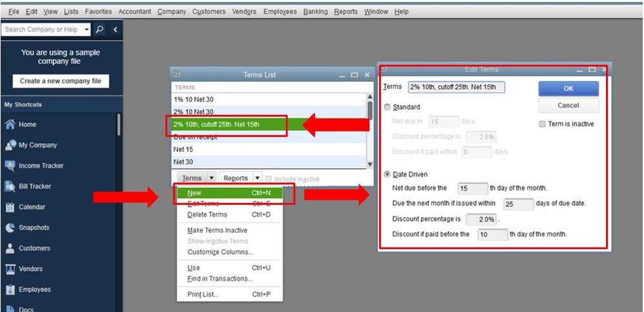Viewport: 644px width, 312px height.
Task: Choose Make Terms Inactive menu entry
Action: (230, 230)
